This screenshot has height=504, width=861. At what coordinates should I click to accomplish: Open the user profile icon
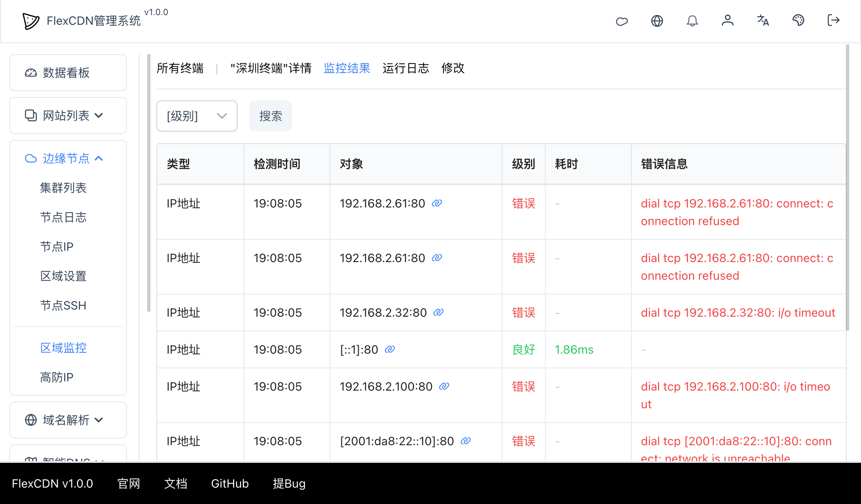(x=728, y=21)
